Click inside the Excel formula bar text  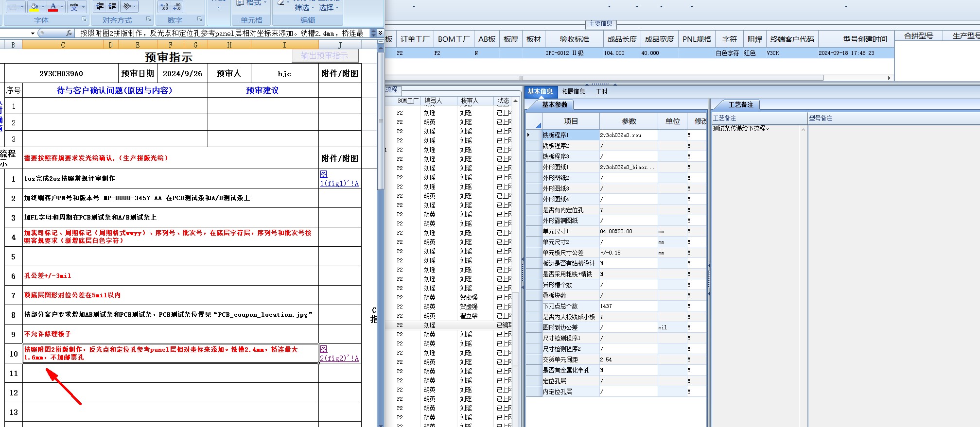(x=222, y=33)
